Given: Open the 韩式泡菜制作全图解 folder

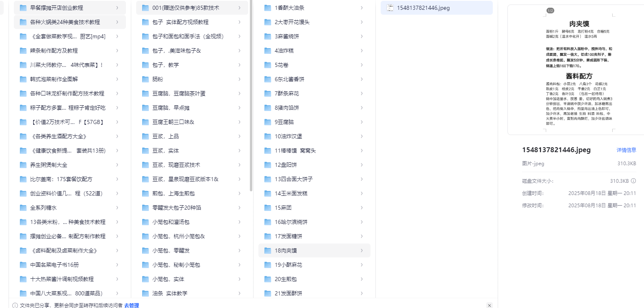Looking at the screenshot, I should [54, 79].
